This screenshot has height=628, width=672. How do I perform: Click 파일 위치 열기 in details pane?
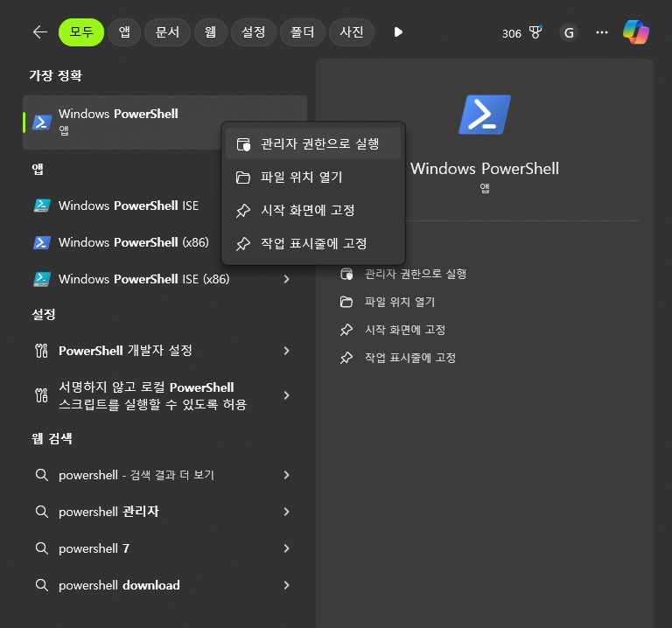pos(399,302)
